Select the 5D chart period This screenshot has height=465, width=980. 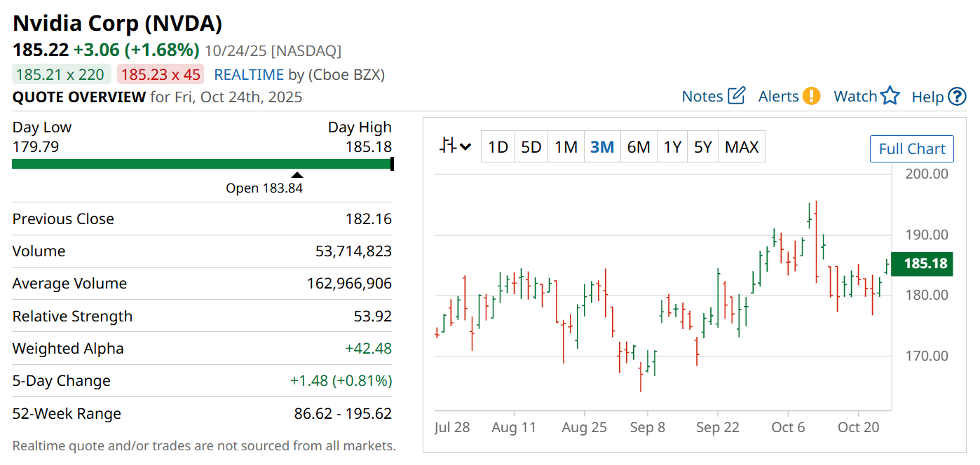point(531,147)
